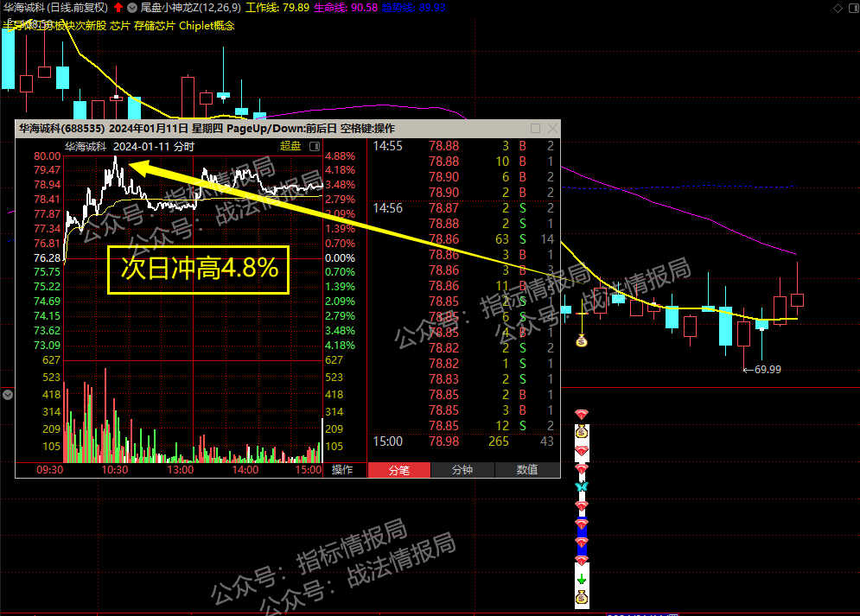Screen dimensions: 860x616
Task: Click the 华海诚科 2024-01-11 分时 subtitle
Action: coord(130,146)
